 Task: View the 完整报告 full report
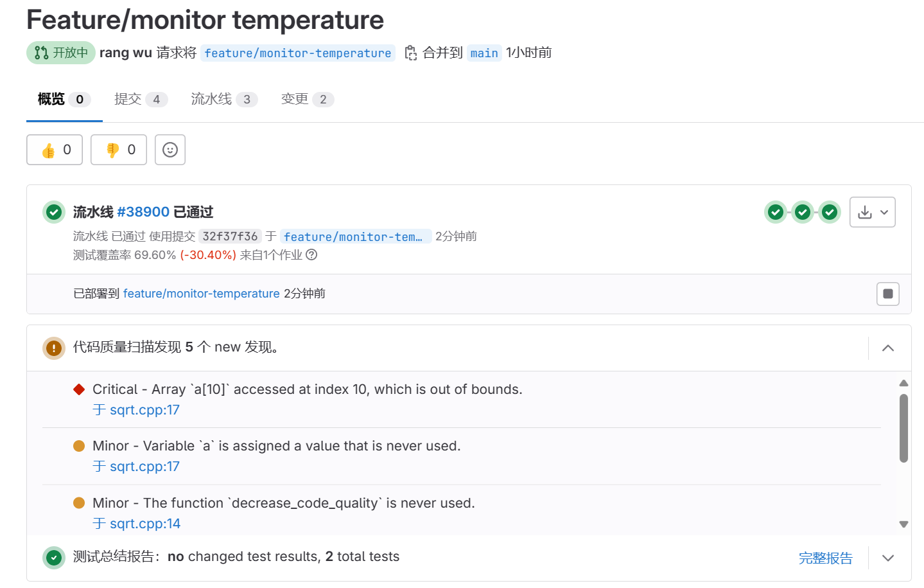(826, 557)
